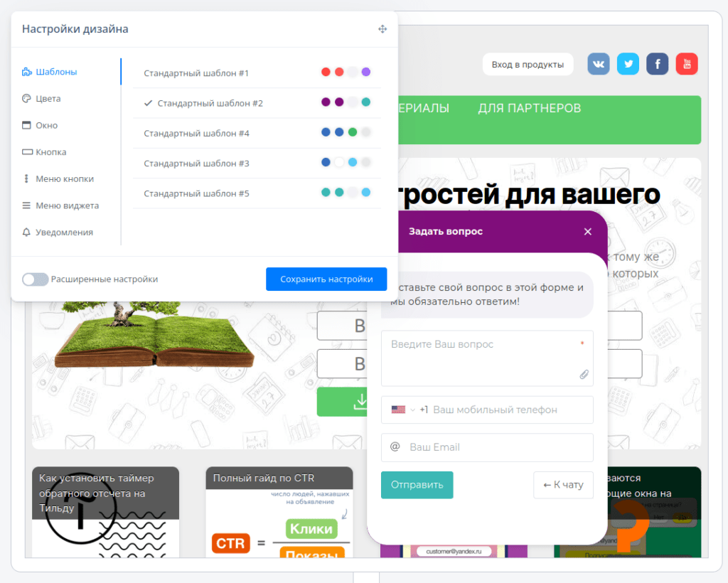Toggle 'Расширенные настройки' switch
728x583 pixels.
[x=35, y=279]
